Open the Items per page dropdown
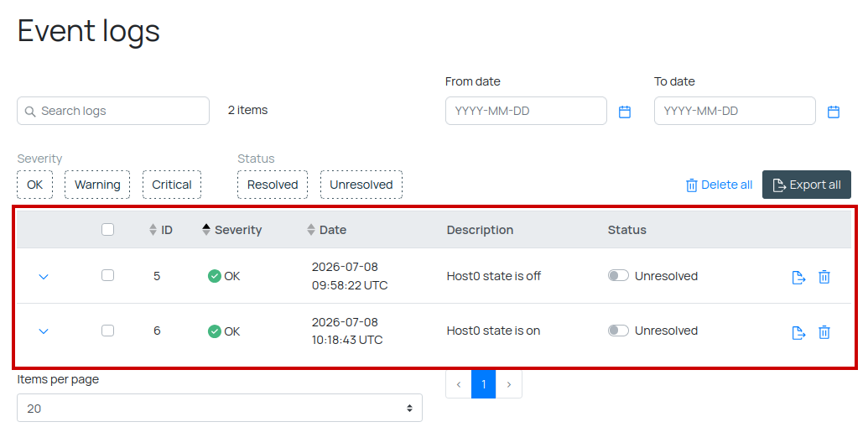The image size is (868, 448). 220,408
